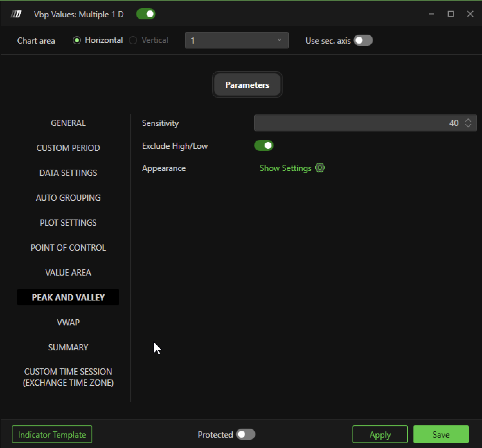Open the Indicator Template button
This screenshot has width=482, height=448.
[x=52, y=434]
